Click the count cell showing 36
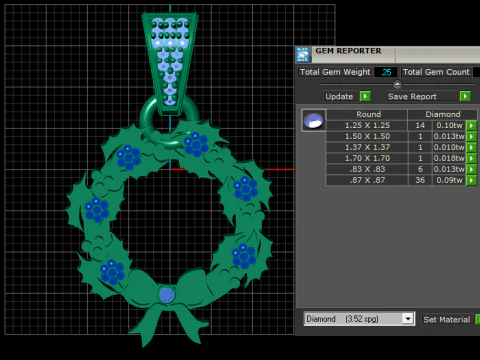This screenshot has height=360, width=480. point(420,180)
